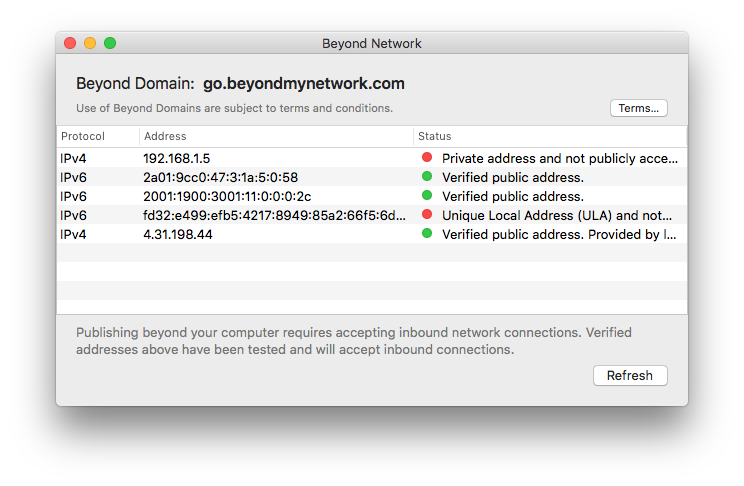
Task: Click the red status dot for fd32:e499 address
Action: 427,214
